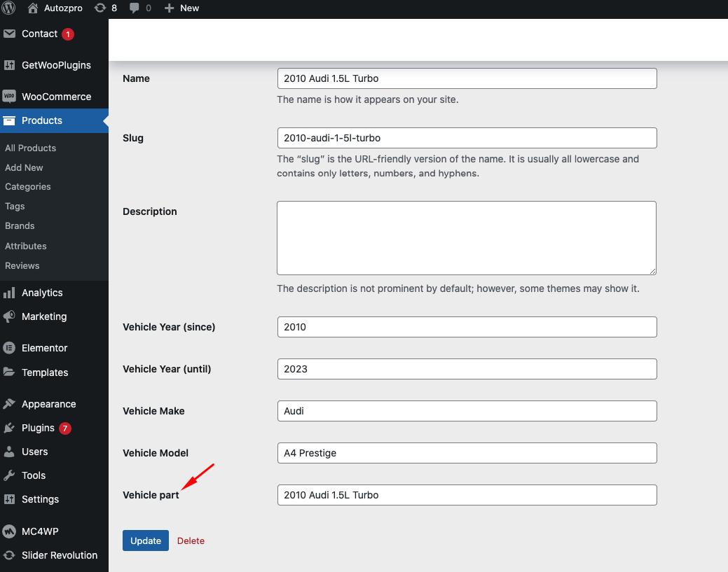Click the Vehicle part field
Screen dimensions: 728x572
467,495
